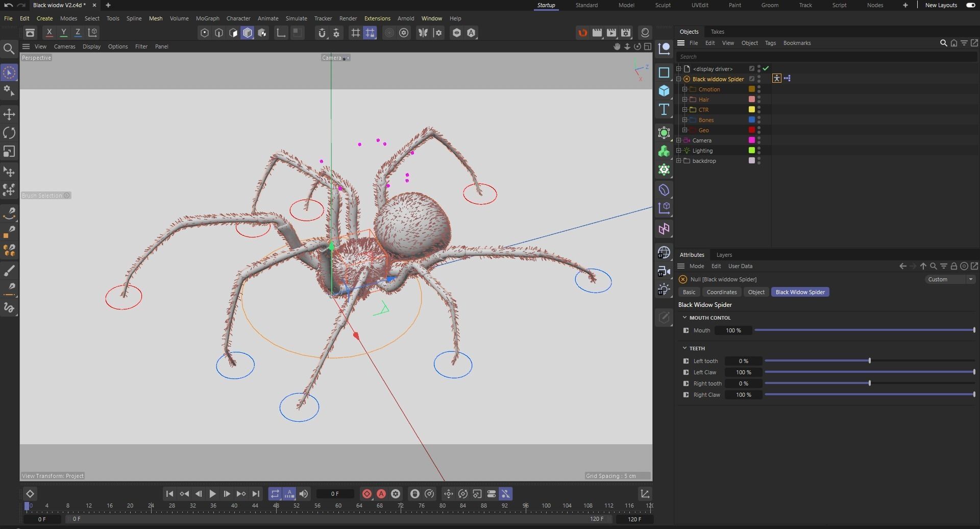Click the Objects panel Search field

pyautogui.click(x=826, y=57)
